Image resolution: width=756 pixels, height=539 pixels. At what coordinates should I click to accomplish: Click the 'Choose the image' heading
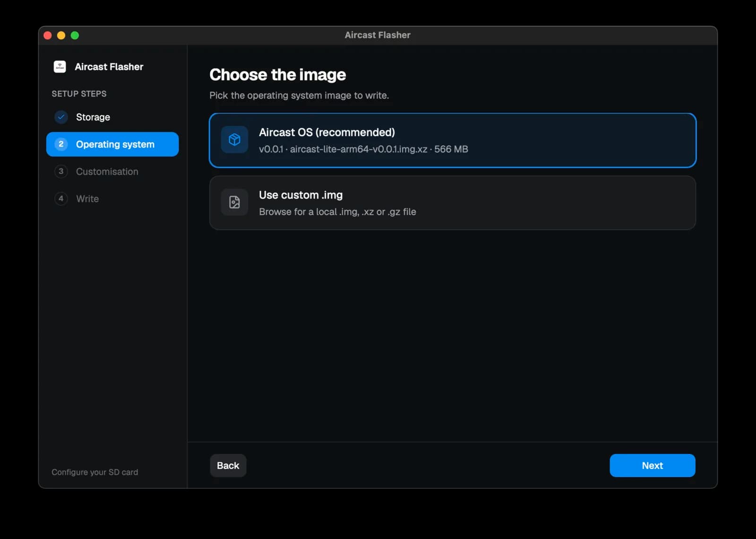coord(278,75)
